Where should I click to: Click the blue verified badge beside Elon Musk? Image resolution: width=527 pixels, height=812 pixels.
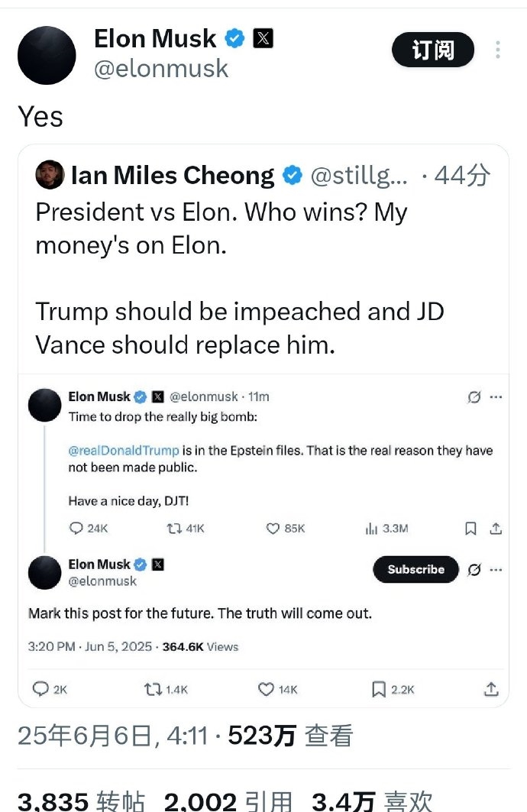[x=234, y=38]
